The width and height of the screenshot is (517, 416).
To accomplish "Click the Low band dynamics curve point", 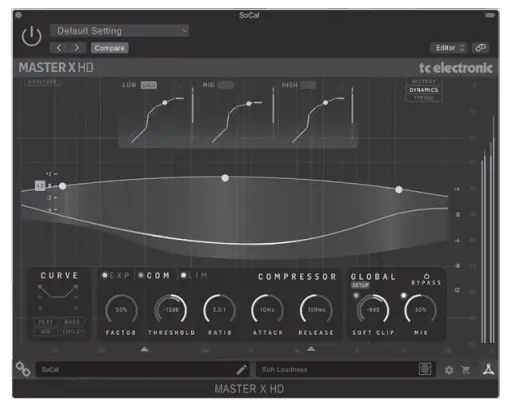I will pos(165,103).
